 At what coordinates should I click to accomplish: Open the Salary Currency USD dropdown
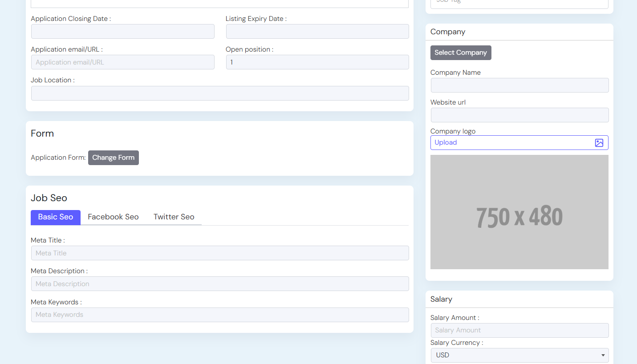(x=519, y=355)
